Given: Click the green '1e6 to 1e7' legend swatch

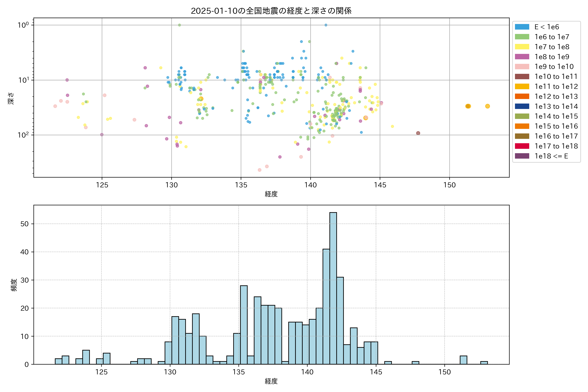Looking at the screenshot, I should pos(522,37).
